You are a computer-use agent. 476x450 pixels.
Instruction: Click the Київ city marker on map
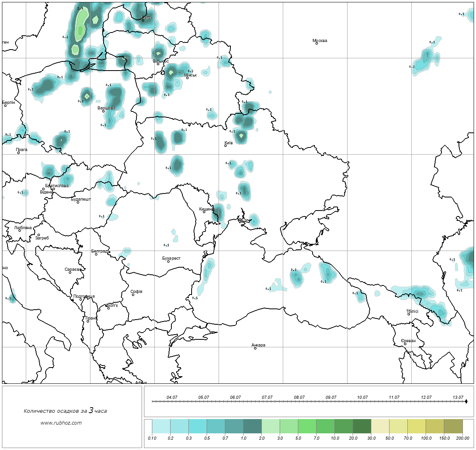pyautogui.click(x=226, y=146)
